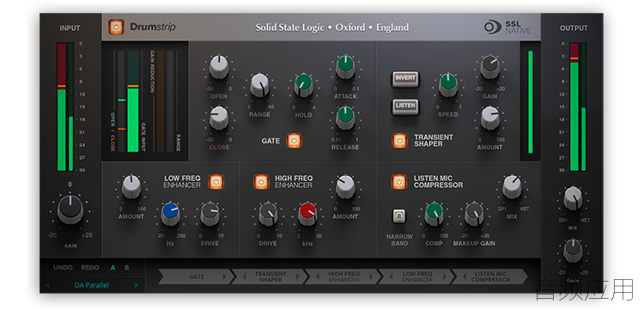Click the output GAIN knob
Screen dimensions: 644x310
tap(573, 251)
